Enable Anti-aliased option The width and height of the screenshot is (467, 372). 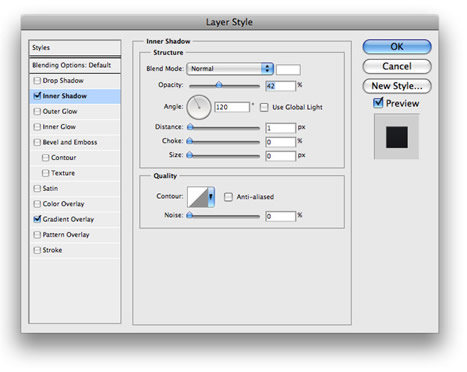(x=228, y=197)
